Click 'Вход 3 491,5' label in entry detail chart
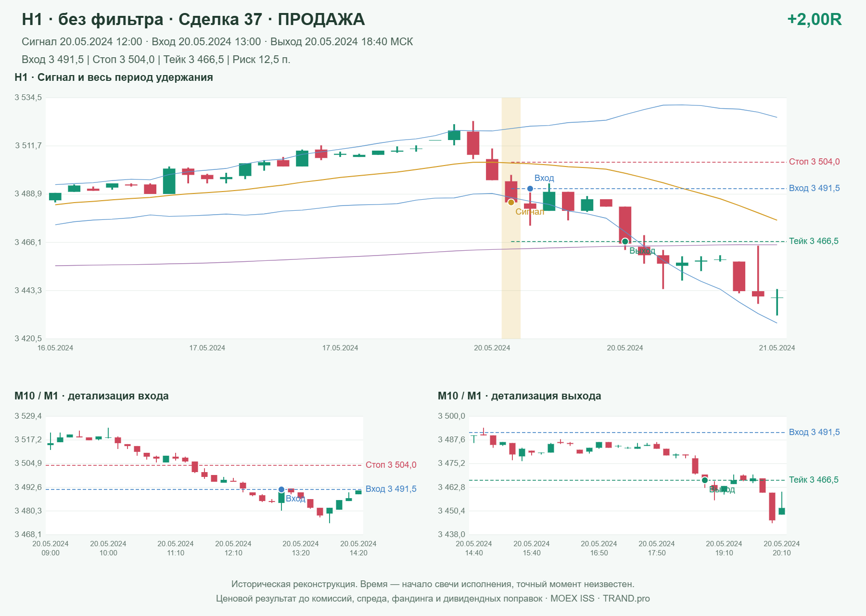This screenshot has width=866, height=616. 391,489
